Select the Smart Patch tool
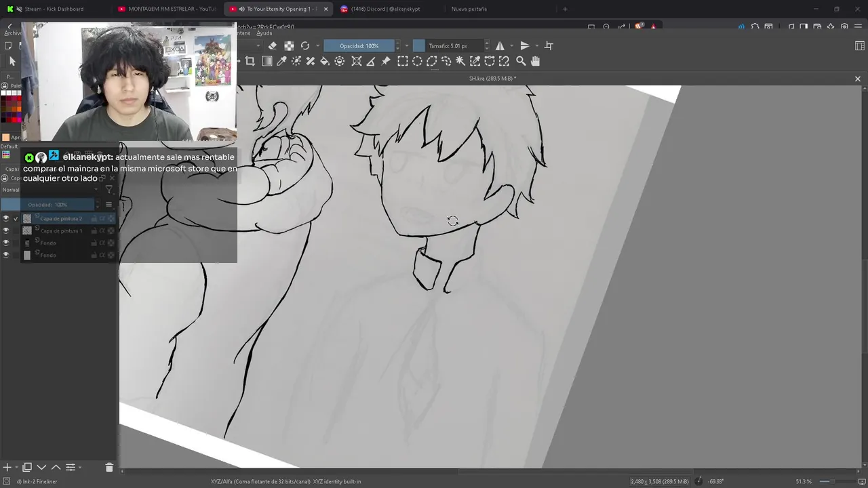 tap(311, 61)
